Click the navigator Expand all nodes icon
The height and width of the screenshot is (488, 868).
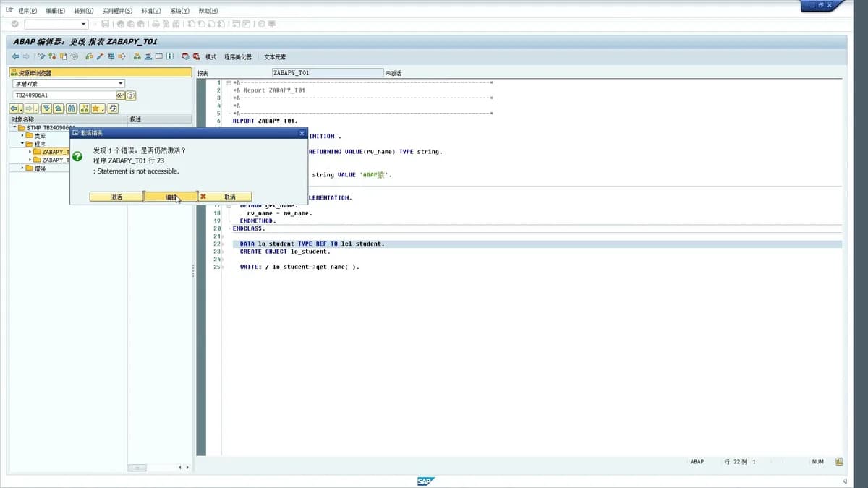46,108
